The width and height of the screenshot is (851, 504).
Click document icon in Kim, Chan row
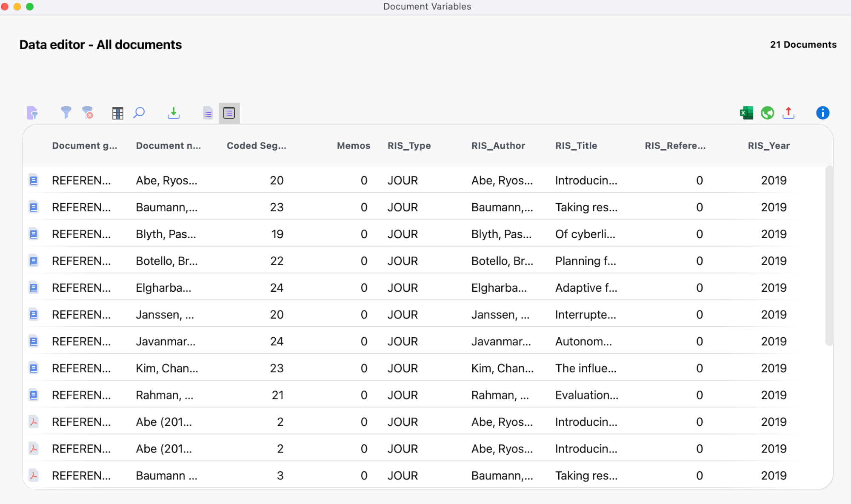pos(34,368)
